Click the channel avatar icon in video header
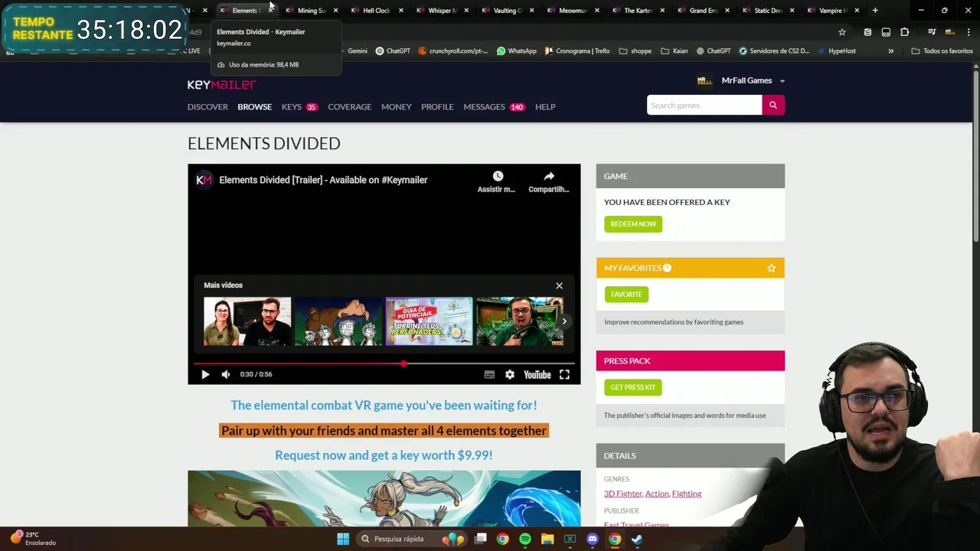 204,180
